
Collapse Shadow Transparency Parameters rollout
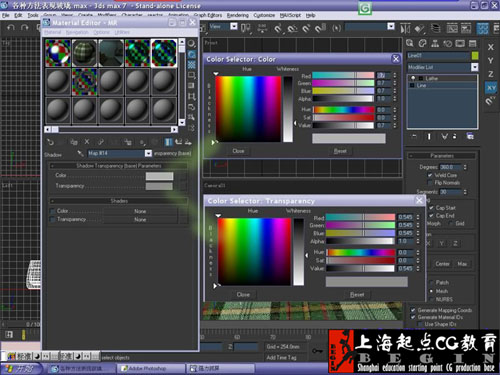[x=118, y=166]
